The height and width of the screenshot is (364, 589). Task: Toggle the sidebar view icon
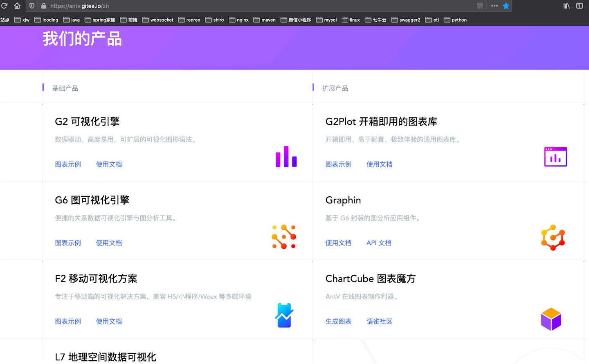tap(580, 6)
